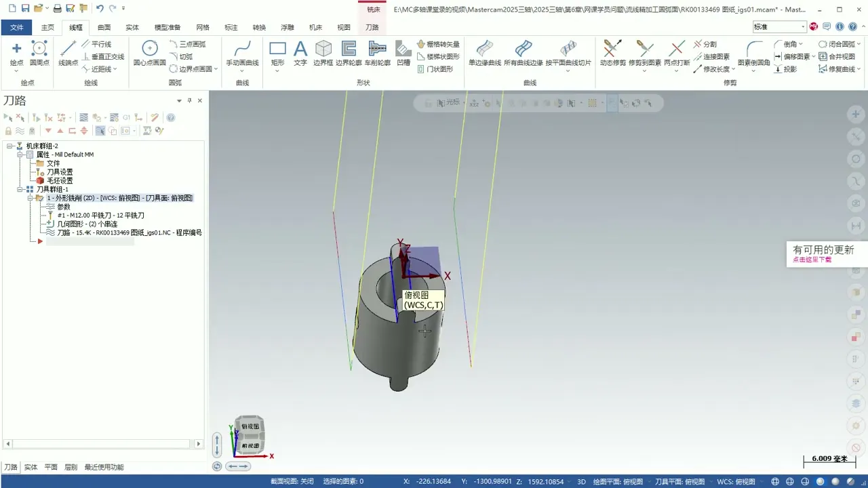Switch to the 曲面 ribbon tab
The width and height of the screenshot is (868, 488).
[x=104, y=27]
